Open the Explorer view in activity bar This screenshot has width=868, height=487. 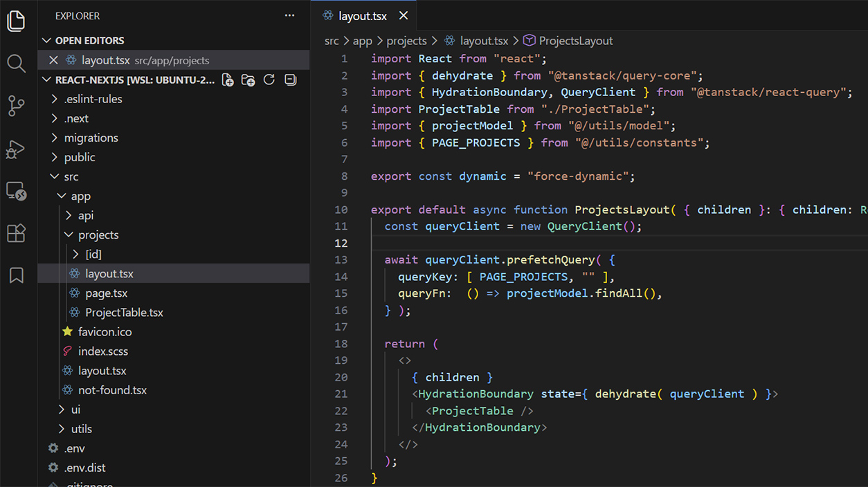click(16, 21)
